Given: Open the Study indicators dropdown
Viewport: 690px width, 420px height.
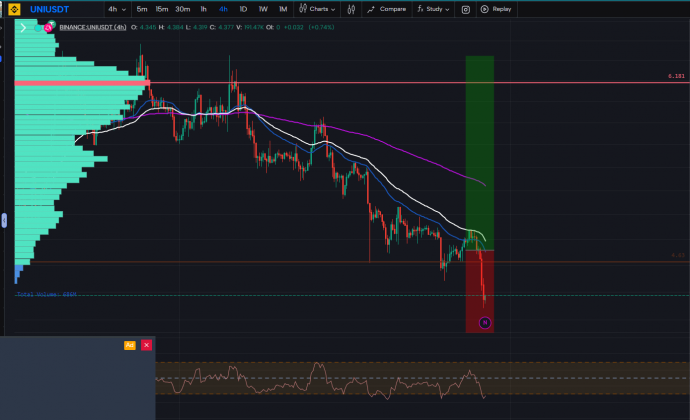Looking at the screenshot, I should (434, 9).
